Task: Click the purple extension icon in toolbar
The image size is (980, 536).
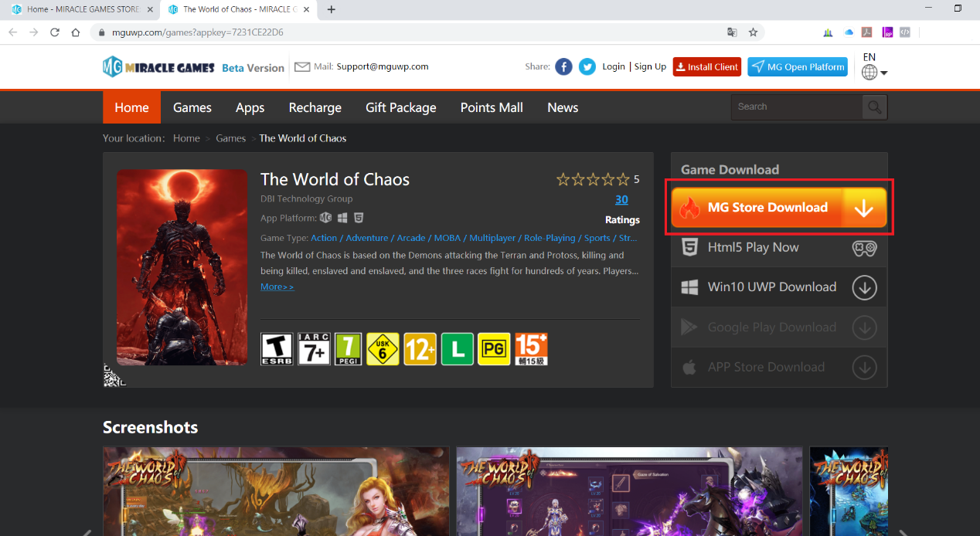Action: click(x=887, y=32)
